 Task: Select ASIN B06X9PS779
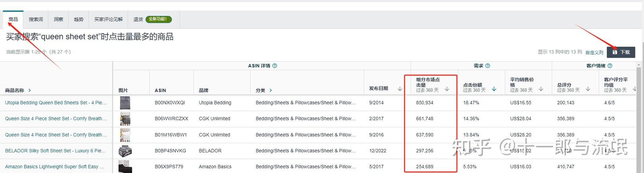point(170,167)
